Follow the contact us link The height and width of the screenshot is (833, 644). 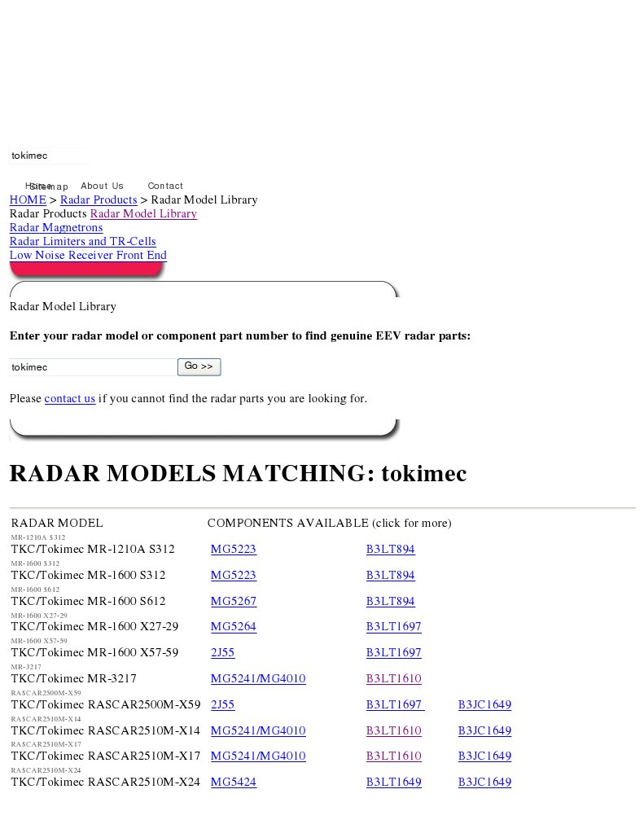69,398
